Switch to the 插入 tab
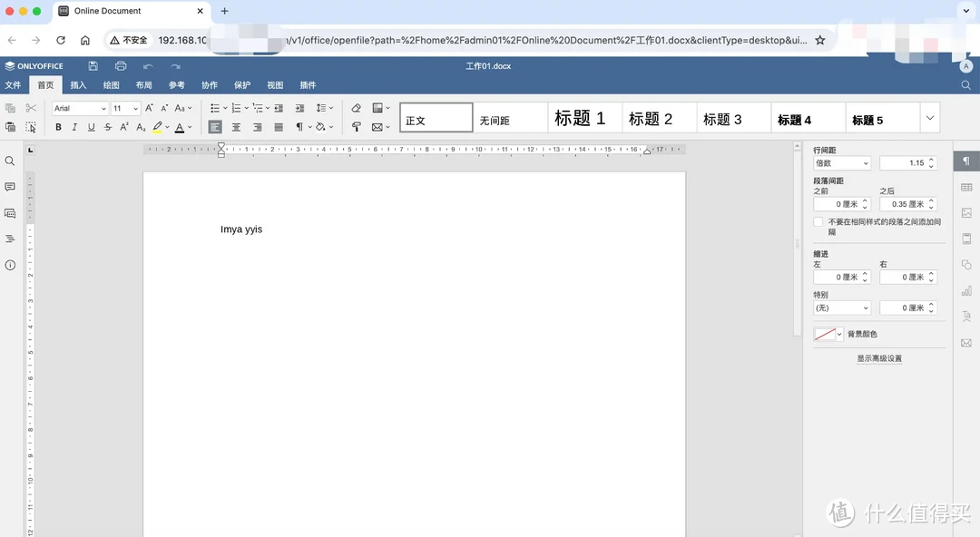The height and width of the screenshot is (537, 980). (x=78, y=85)
